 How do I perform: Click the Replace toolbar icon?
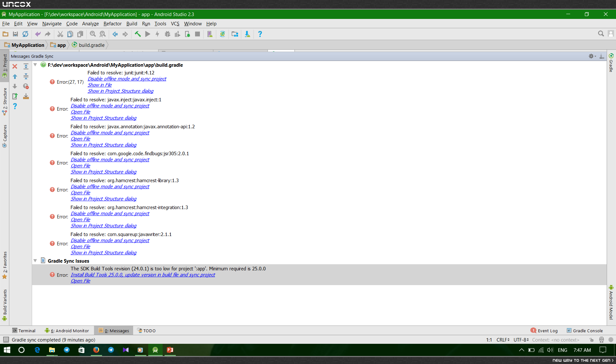click(x=103, y=34)
